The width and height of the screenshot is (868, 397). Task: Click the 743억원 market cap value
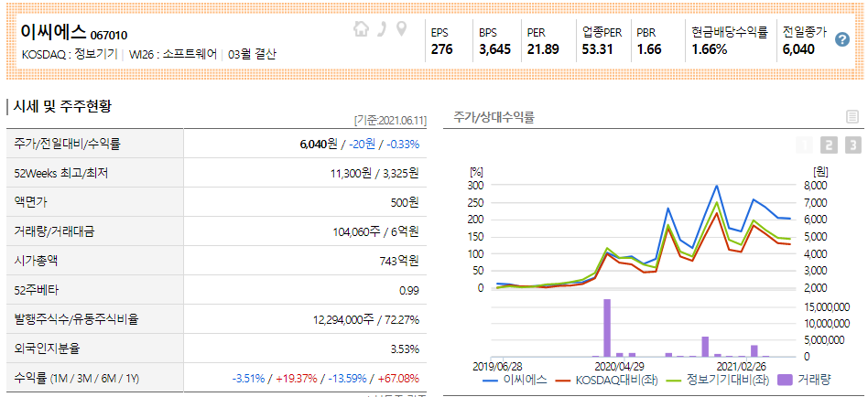(399, 261)
